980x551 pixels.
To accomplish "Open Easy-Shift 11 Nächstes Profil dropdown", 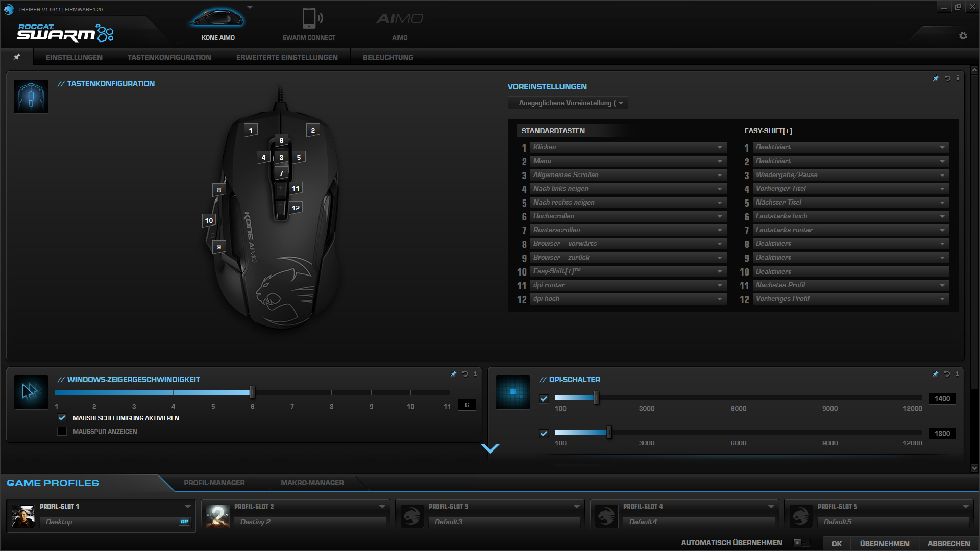I will coord(851,285).
